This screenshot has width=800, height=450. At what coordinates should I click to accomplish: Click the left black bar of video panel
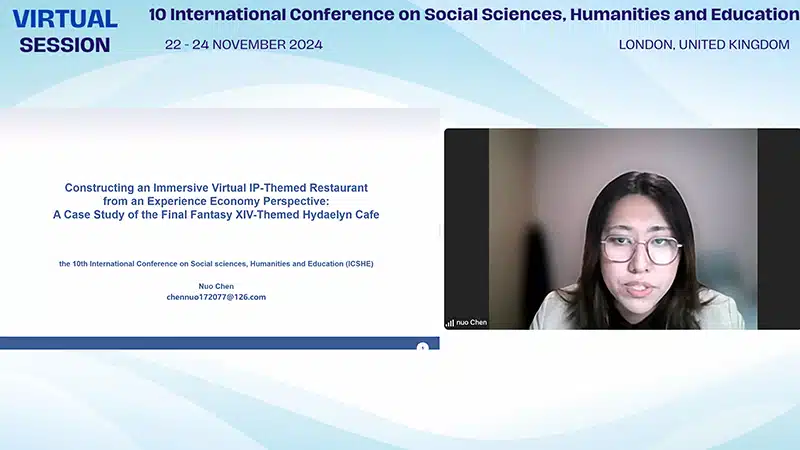click(466, 220)
